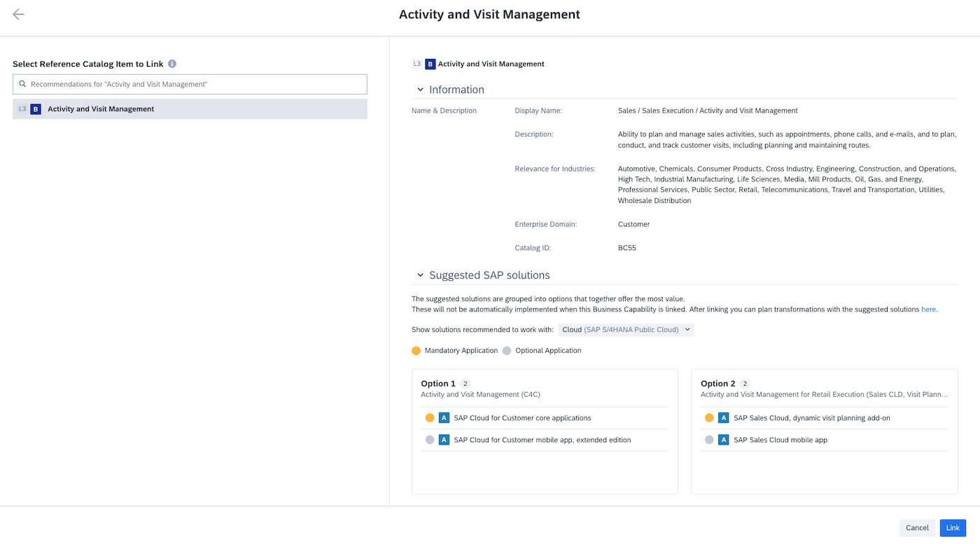Click 'Activity and Visit Management (C4C)' subtitle

click(480, 395)
